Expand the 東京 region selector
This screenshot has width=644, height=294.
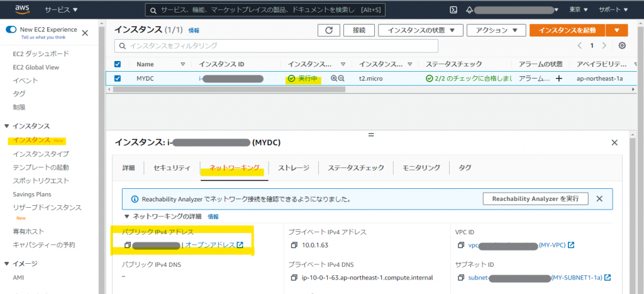[578, 10]
